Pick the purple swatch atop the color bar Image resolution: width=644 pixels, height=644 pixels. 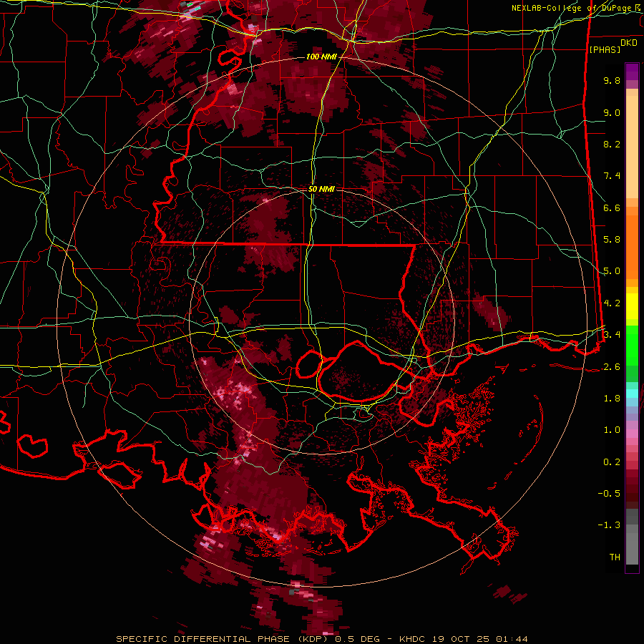pos(632,72)
